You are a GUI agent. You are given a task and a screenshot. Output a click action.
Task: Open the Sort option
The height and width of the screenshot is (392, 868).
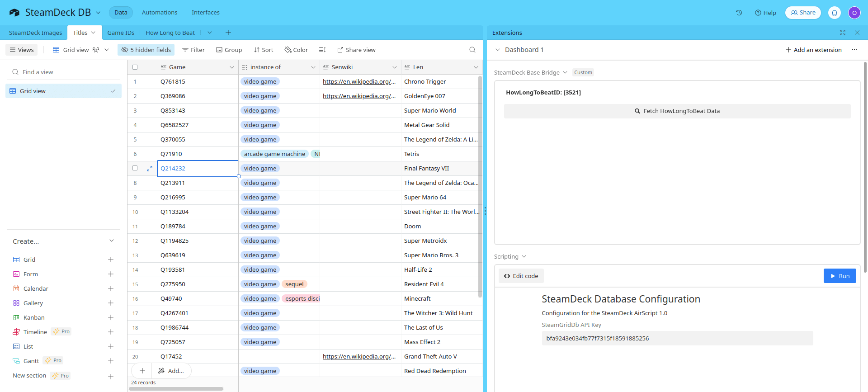pyautogui.click(x=264, y=50)
